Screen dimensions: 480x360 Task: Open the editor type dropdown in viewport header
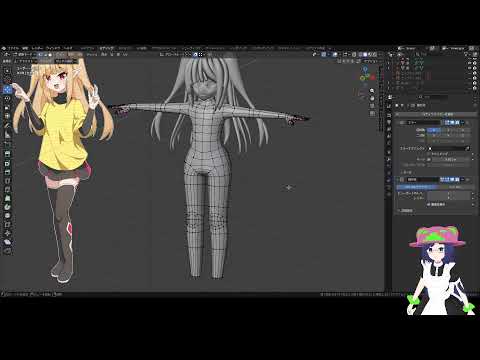pyautogui.click(x=6, y=54)
